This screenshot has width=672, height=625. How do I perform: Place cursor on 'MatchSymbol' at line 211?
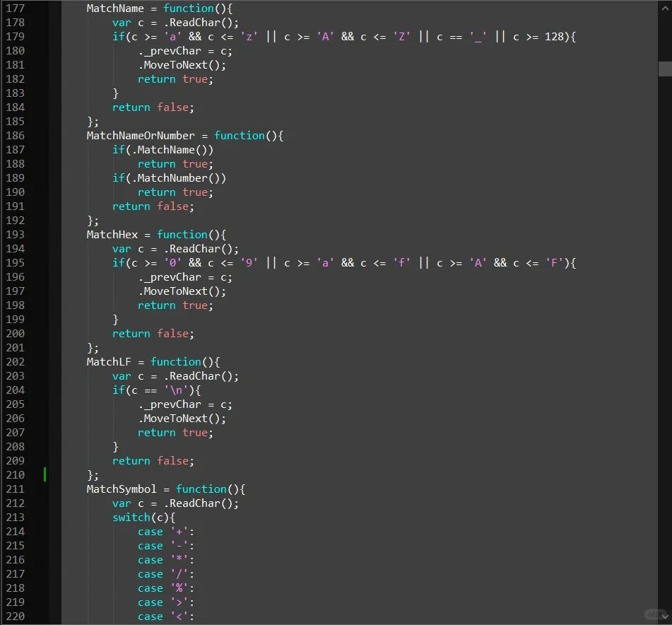[122, 489]
